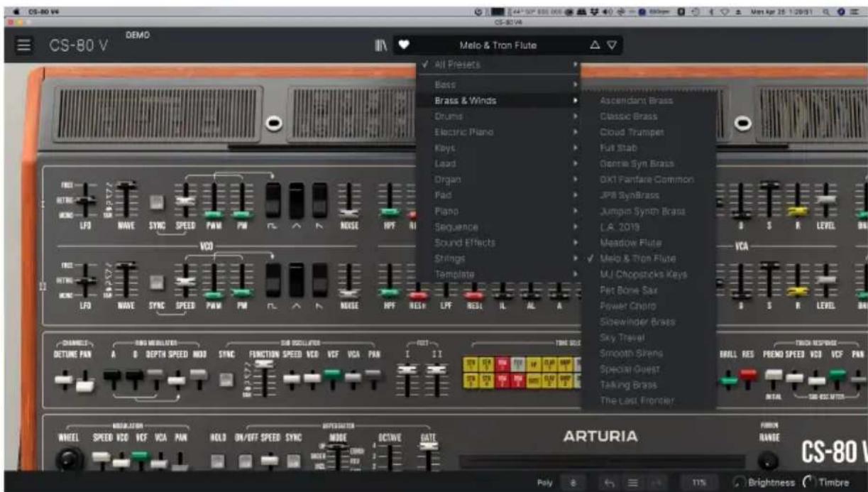
Task: Toggle the arpeggiator ON/OFF button
Action: pos(245,461)
